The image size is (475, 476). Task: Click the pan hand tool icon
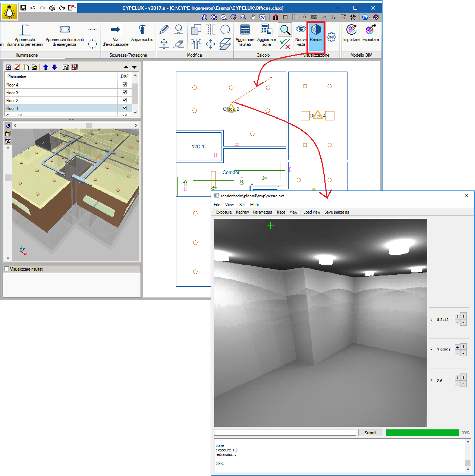(253, 17)
